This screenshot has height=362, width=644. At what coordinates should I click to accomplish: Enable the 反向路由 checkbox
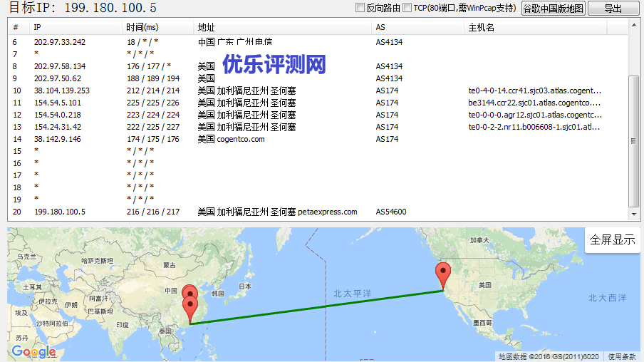click(x=360, y=8)
